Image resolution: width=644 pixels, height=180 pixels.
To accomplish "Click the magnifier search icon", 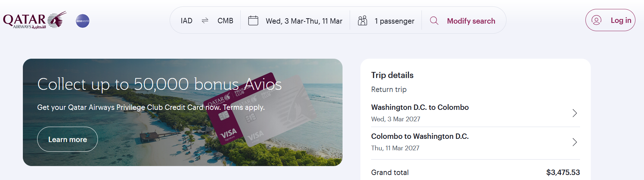I will tap(434, 20).
